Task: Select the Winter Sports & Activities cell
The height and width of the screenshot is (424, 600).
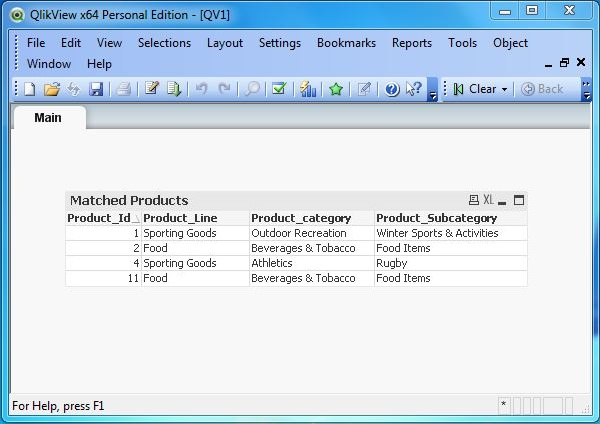Action: [451, 233]
